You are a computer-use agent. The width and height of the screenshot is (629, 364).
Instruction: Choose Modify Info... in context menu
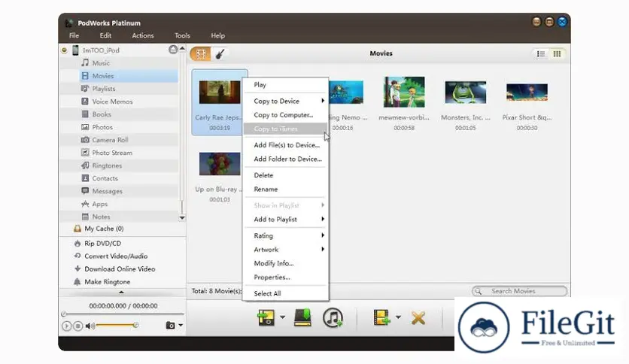point(286,263)
